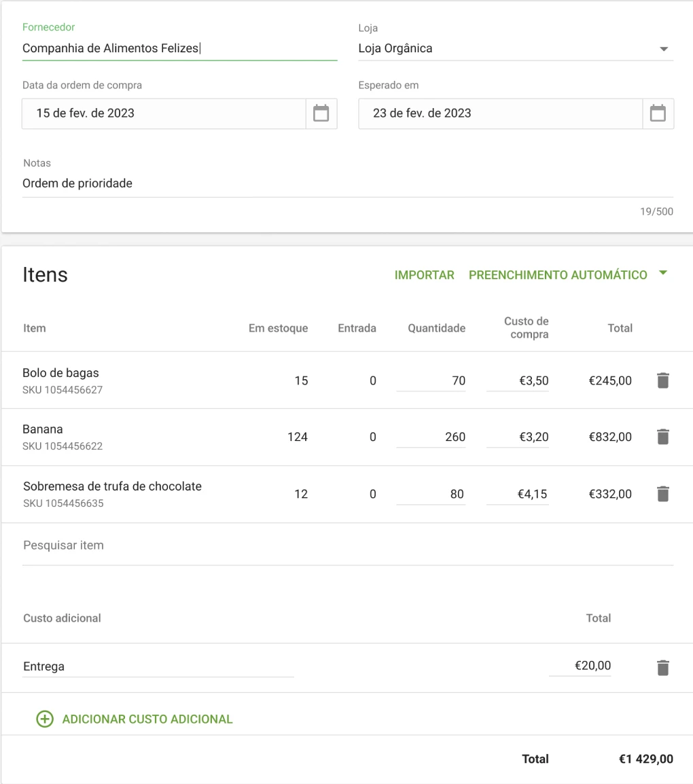693x784 pixels.
Task: Expand the Loja dropdown arrow
Action: [664, 49]
